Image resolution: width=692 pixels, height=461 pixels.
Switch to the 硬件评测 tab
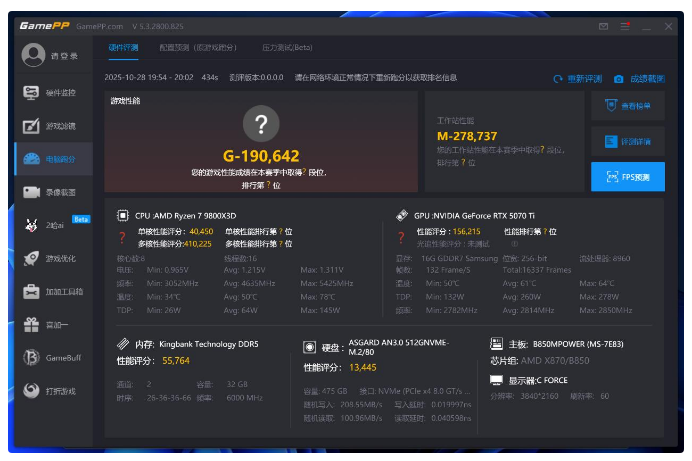tap(123, 47)
